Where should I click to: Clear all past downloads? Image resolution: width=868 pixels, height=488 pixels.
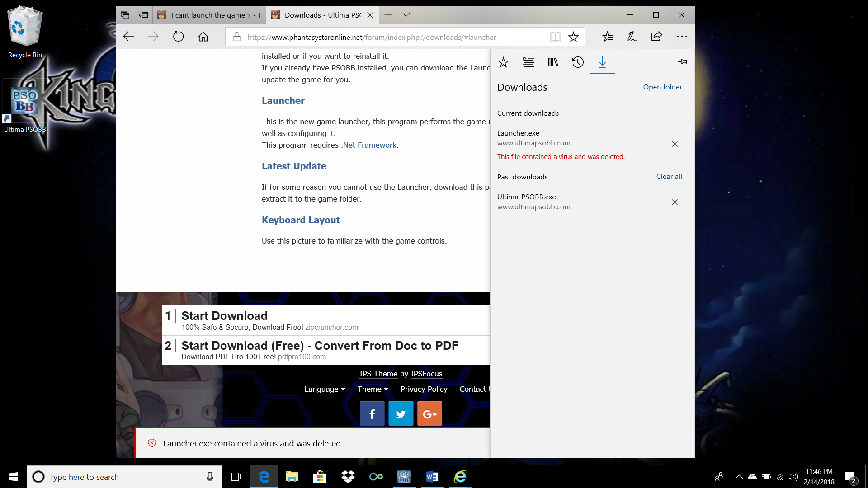[x=669, y=176]
